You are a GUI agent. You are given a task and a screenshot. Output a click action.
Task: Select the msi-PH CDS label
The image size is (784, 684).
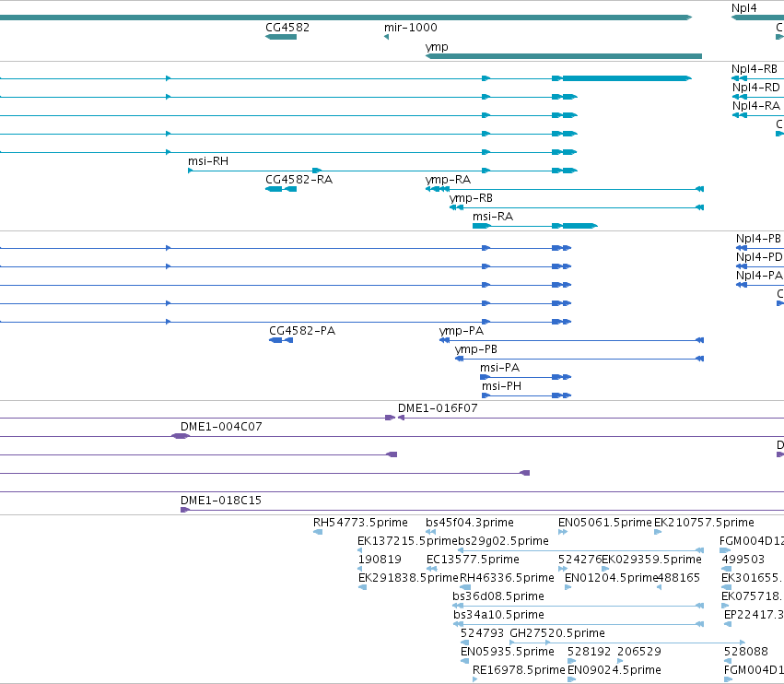coord(501,386)
